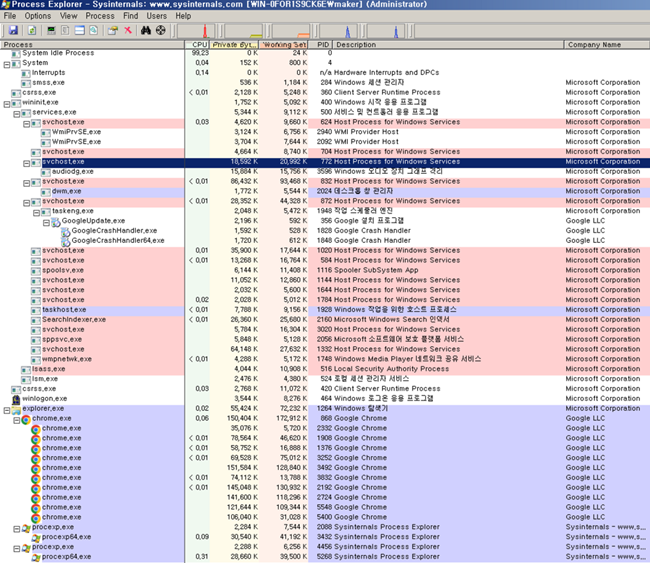Screen dimensions: 650x563
Task: Click the crosshair Find Window's Process icon
Action: click(160, 30)
